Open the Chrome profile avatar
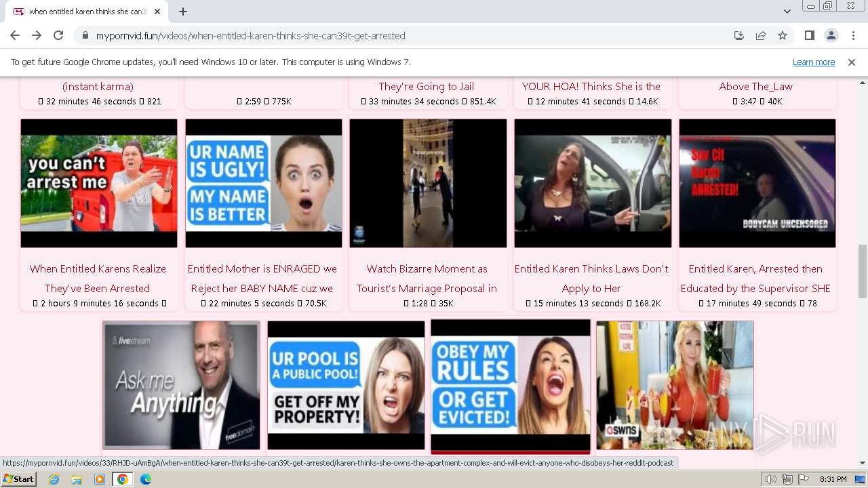Image resolution: width=868 pixels, height=488 pixels. 831,35
